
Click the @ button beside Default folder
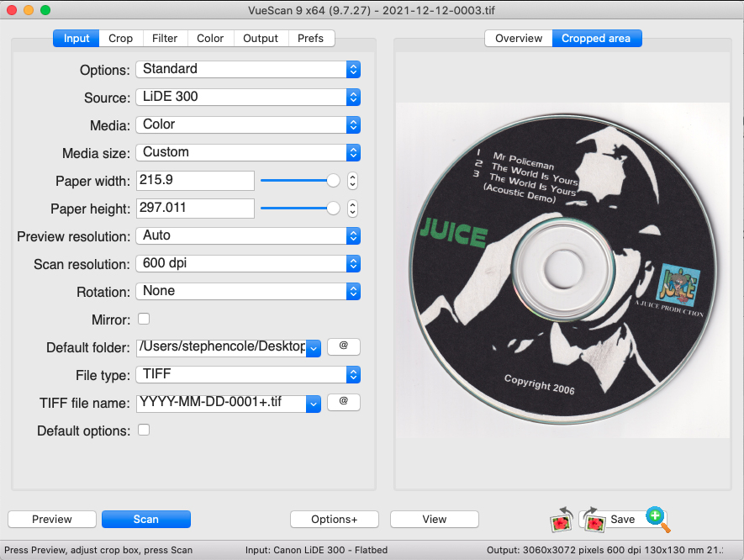[x=344, y=346]
